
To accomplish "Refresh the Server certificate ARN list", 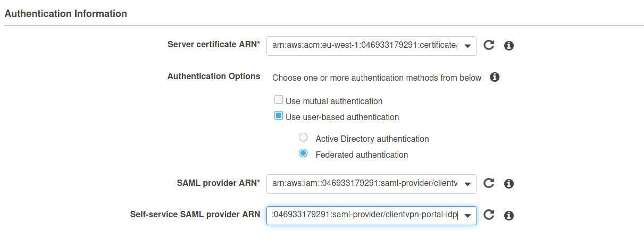I will click(x=489, y=46).
